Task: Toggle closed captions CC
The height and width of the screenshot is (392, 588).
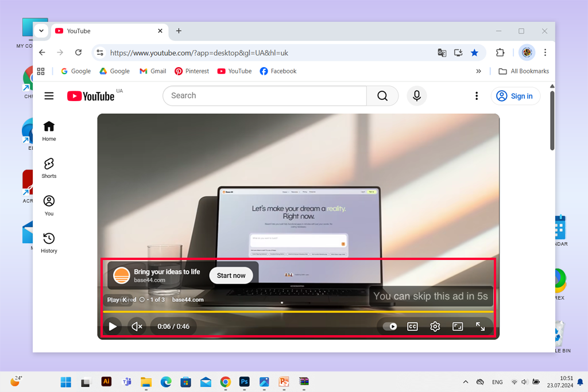Action: (412, 327)
